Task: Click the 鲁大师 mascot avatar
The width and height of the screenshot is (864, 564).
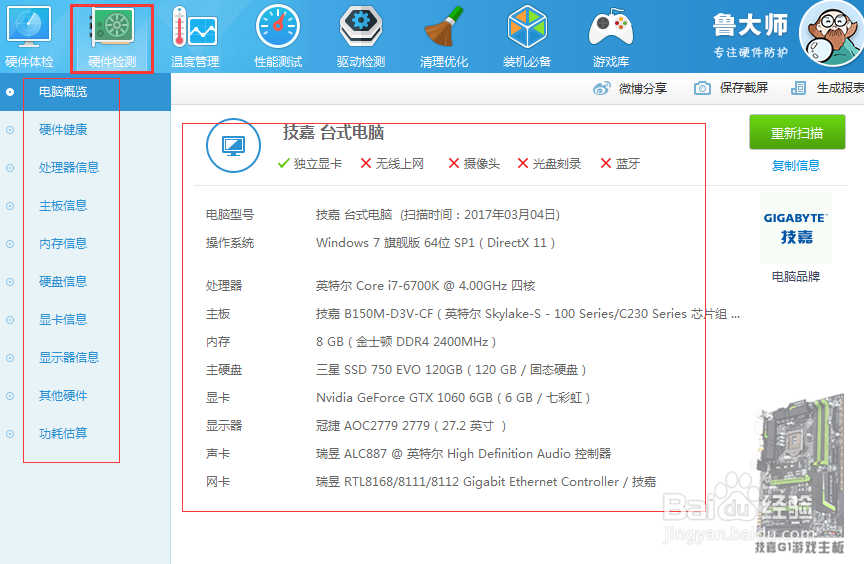Action: pos(831,34)
